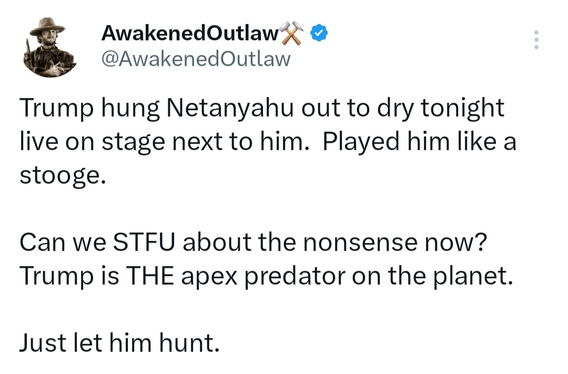Click the capitalized word "THE"

tap(149, 276)
